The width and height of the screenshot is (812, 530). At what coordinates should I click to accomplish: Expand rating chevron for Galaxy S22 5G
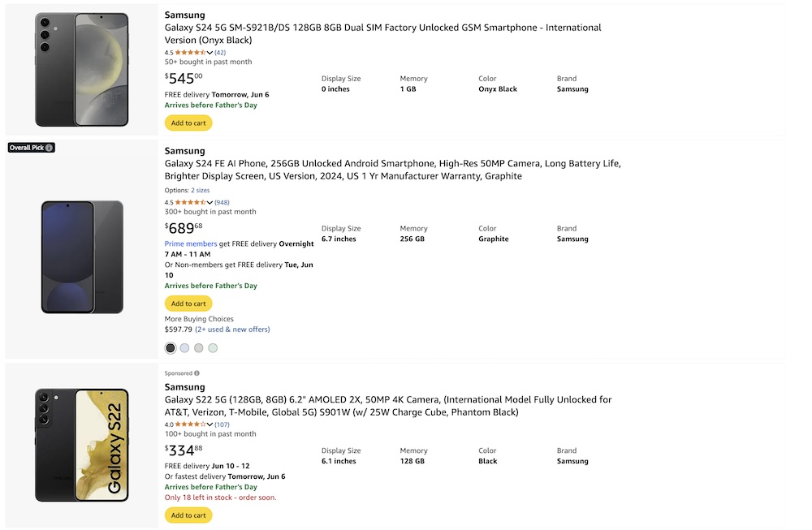click(210, 424)
